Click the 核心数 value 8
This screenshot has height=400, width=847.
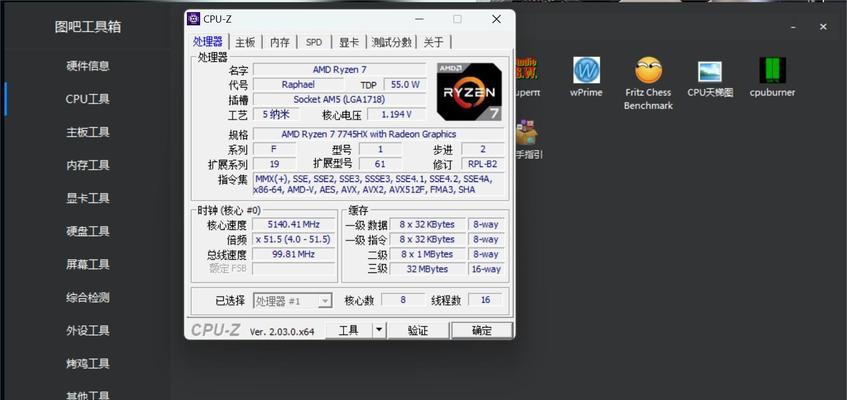coord(403,299)
